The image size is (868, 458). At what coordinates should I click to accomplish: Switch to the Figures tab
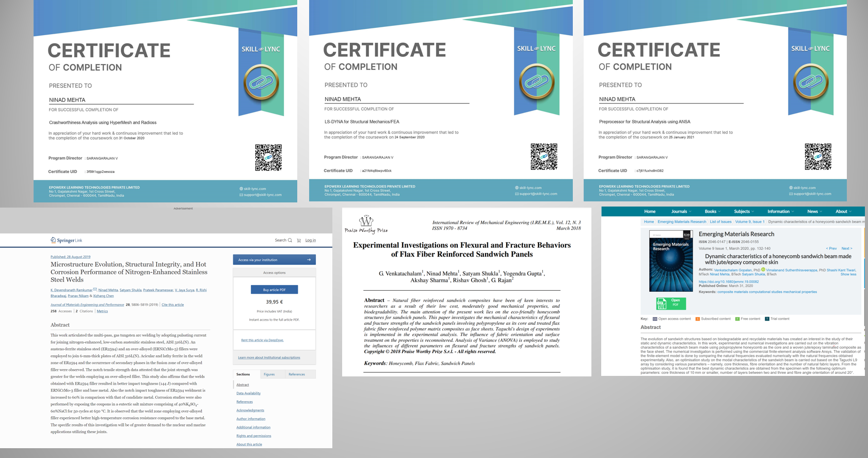(269, 374)
